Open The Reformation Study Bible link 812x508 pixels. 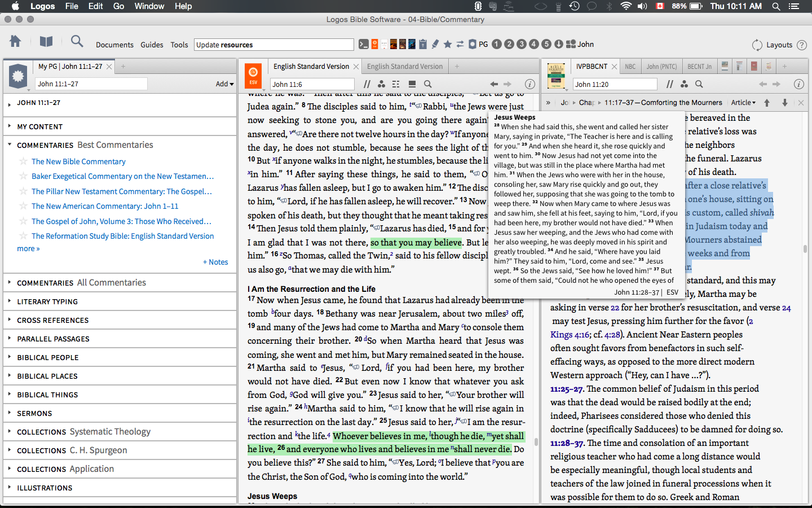[x=123, y=236]
